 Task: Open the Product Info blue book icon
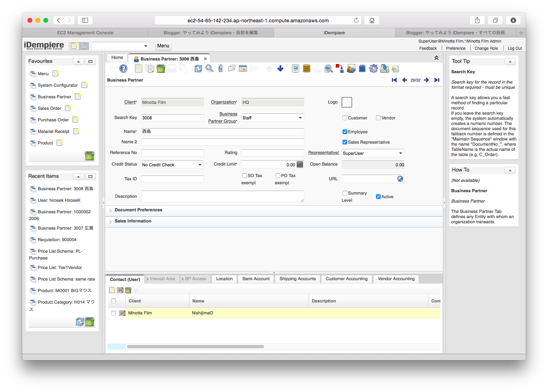pos(362,69)
